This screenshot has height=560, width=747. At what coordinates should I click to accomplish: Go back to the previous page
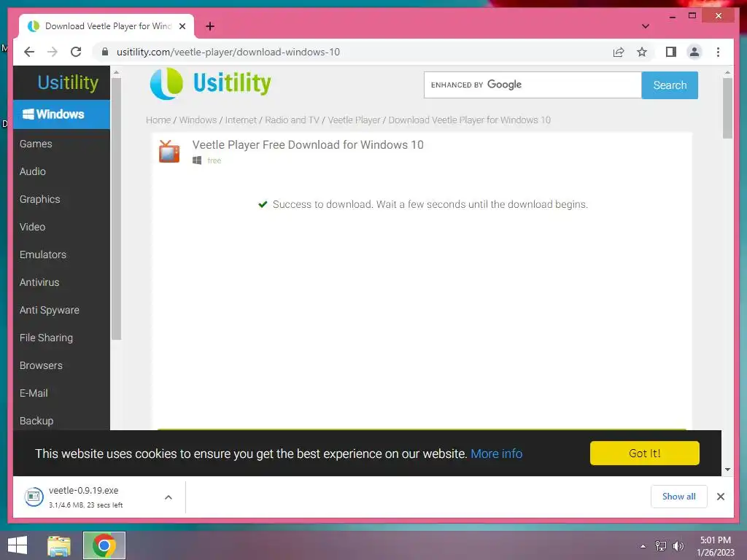(29, 52)
